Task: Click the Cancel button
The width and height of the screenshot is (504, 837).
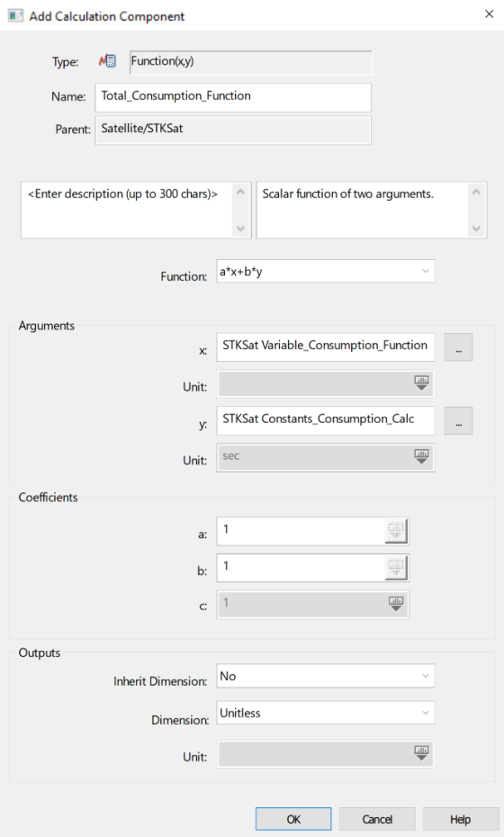Action: [x=377, y=819]
